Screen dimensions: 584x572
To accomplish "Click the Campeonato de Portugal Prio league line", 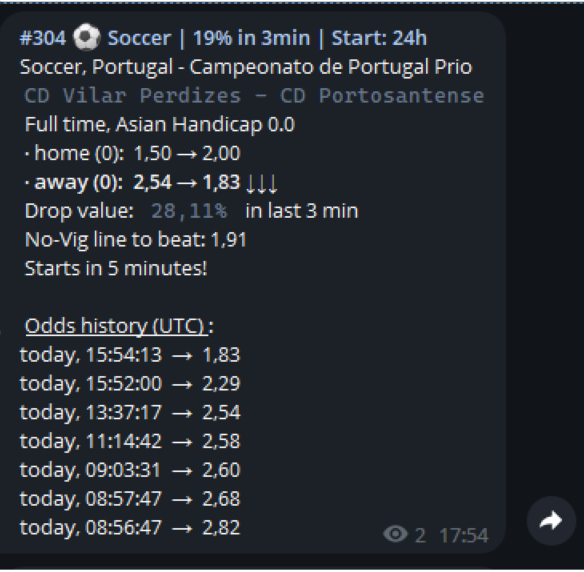I will (x=246, y=67).
